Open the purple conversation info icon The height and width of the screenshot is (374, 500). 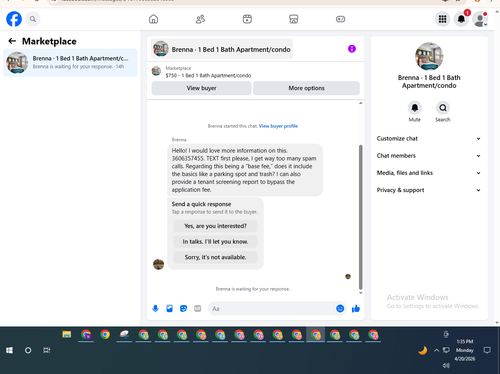point(352,49)
